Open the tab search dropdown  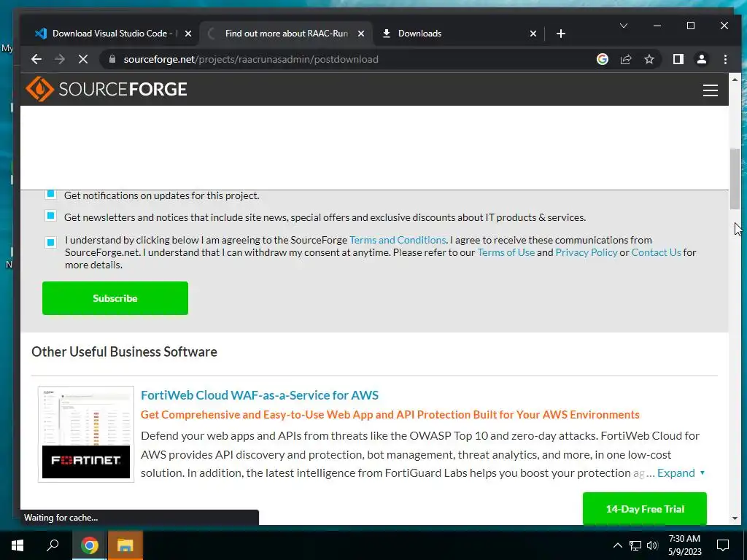(623, 26)
